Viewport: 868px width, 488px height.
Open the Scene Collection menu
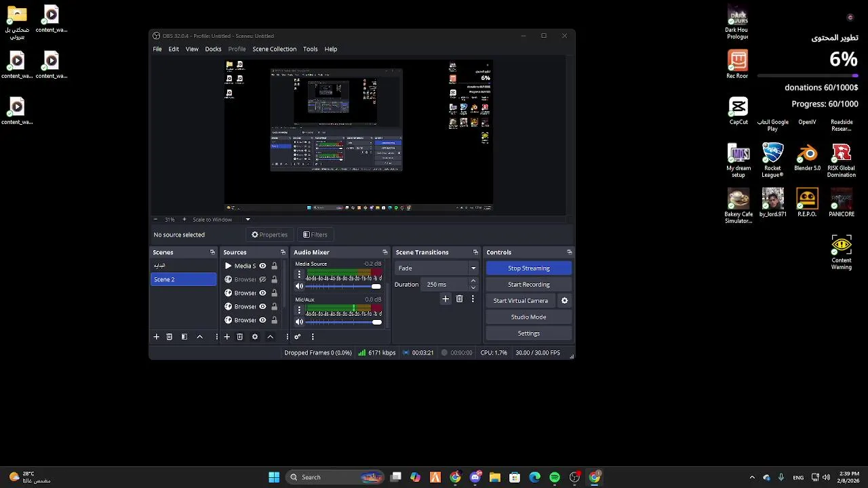click(x=274, y=49)
